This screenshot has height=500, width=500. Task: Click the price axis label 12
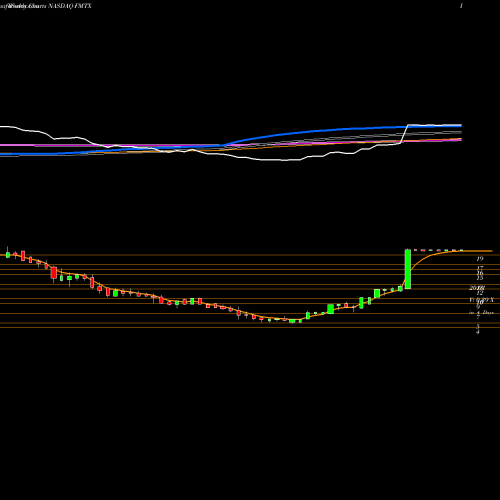(x=480, y=293)
